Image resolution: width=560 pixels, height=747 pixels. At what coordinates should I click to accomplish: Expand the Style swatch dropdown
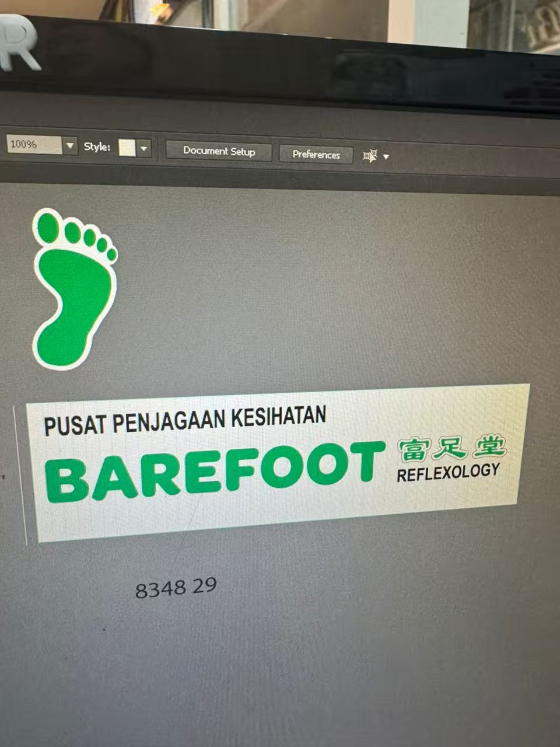pyautogui.click(x=143, y=149)
